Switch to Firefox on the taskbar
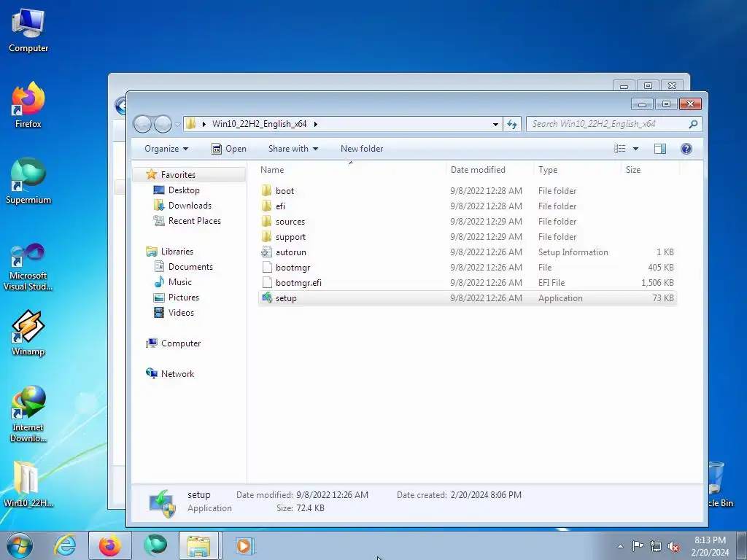The image size is (747, 560). click(110, 545)
